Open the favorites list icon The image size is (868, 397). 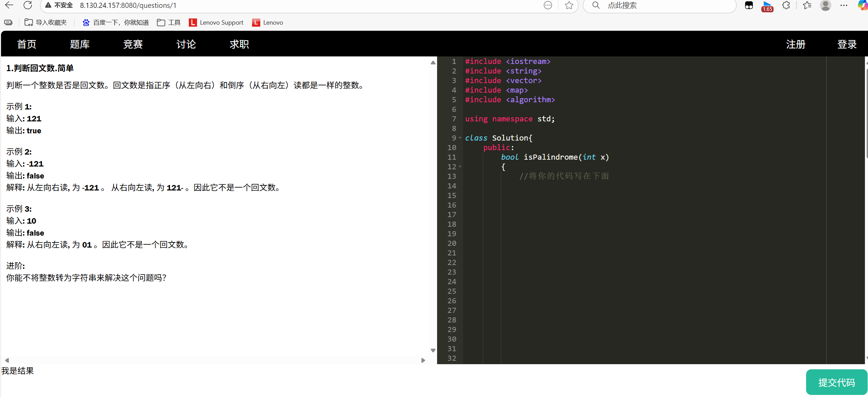pos(807,5)
